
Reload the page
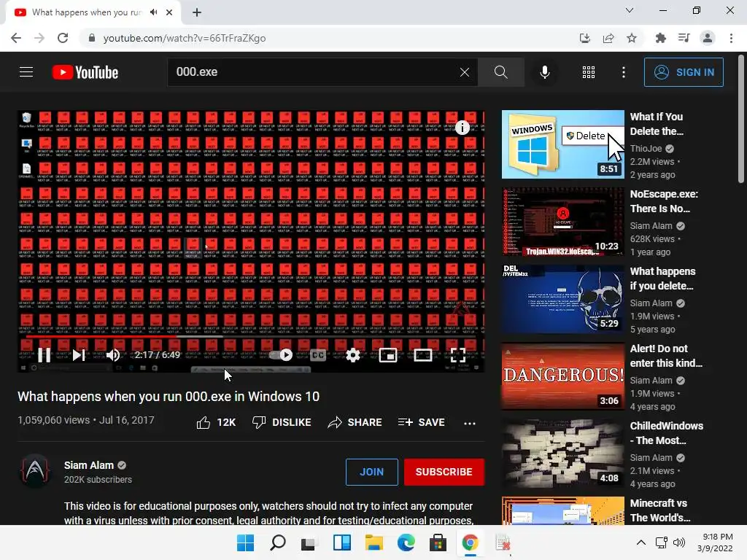tap(63, 38)
